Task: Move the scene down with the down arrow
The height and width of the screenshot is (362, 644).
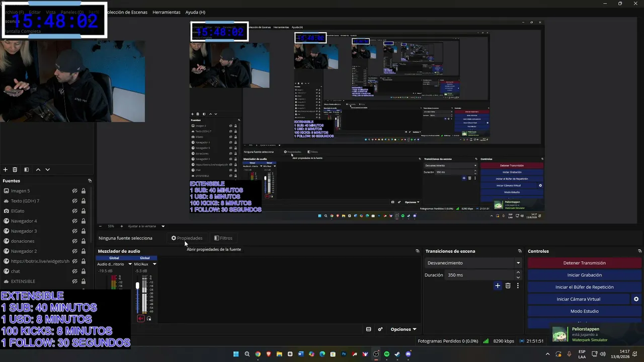Action: coord(48,170)
